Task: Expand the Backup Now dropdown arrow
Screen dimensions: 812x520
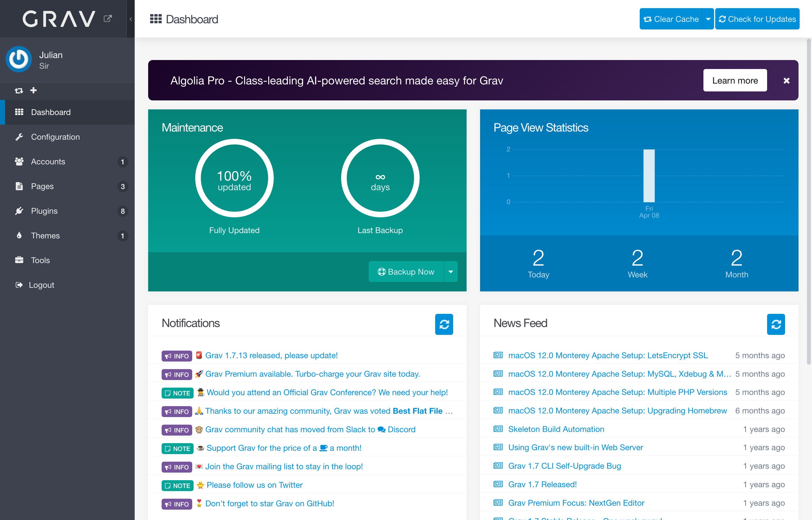Action: click(451, 271)
